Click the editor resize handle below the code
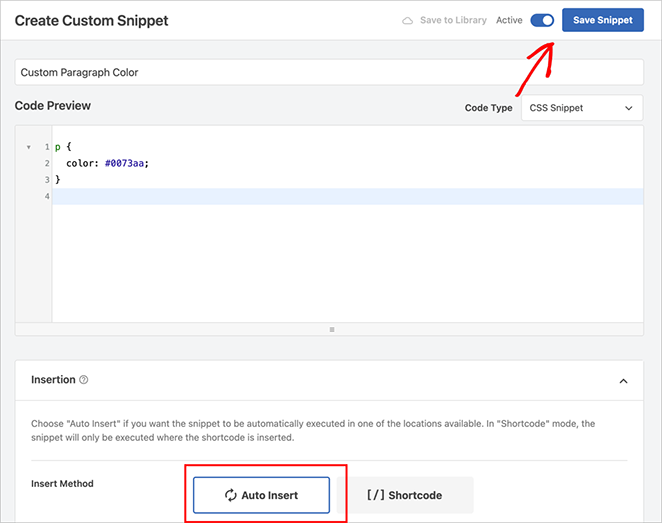The height and width of the screenshot is (523, 662). tap(331, 329)
